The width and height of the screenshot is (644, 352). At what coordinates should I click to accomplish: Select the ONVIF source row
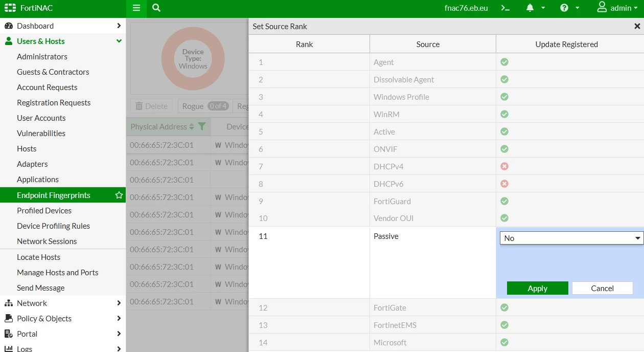point(446,149)
